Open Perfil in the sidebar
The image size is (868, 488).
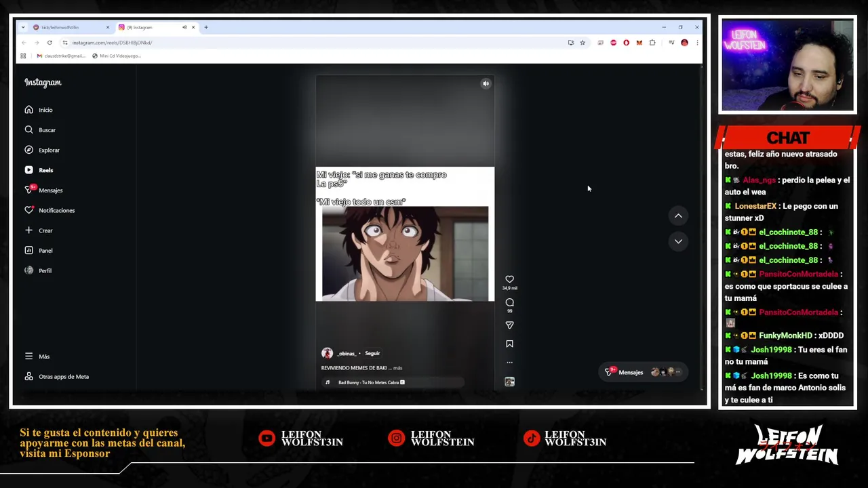click(38, 270)
